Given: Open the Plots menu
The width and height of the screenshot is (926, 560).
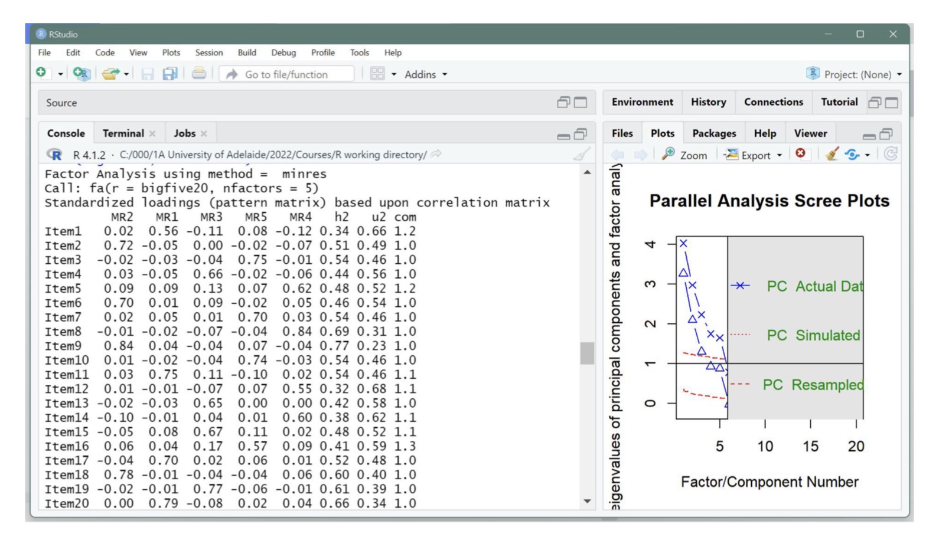Looking at the screenshot, I should pyautogui.click(x=171, y=53).
